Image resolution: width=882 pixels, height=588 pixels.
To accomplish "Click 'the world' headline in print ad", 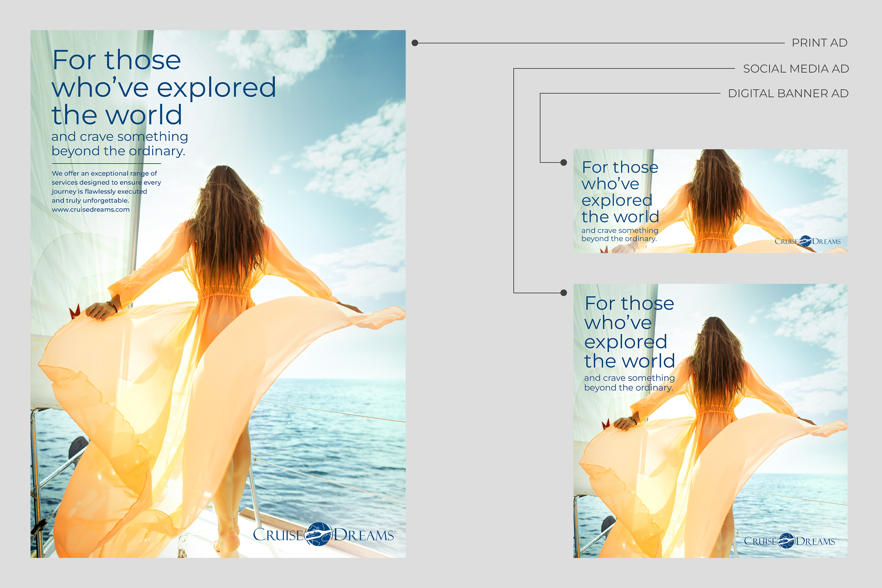I will (x=117, y=115).
